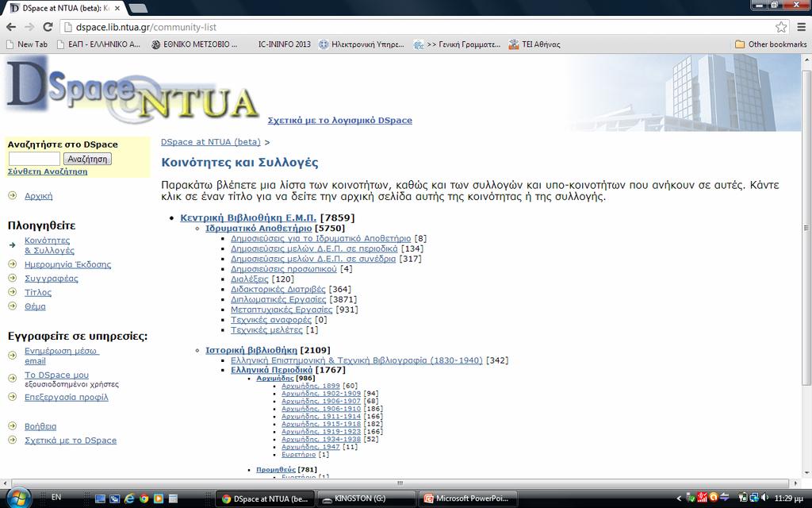Open the EN language indicator on the taskbar
Screen dimensions: 812x508
click(x=56, y=497)
